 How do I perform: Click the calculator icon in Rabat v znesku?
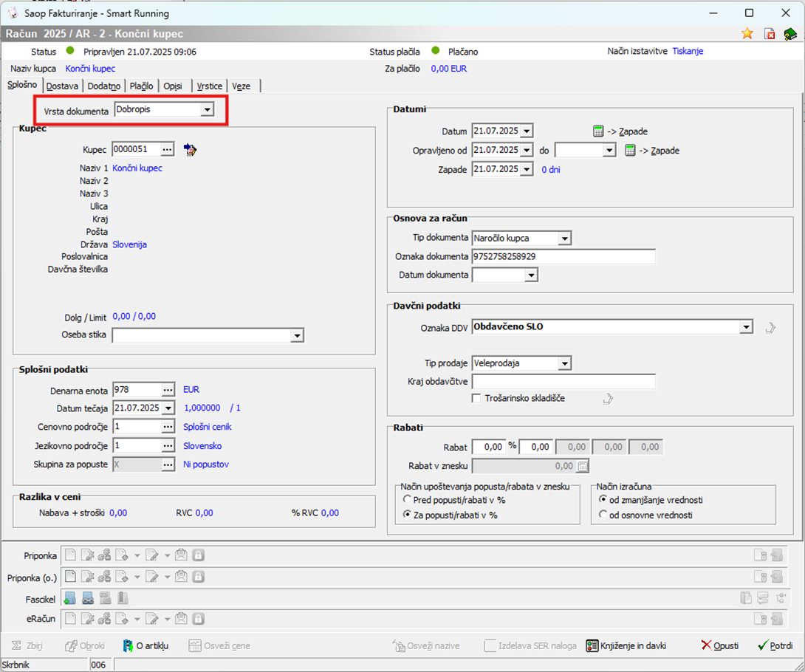click(582, 466)
